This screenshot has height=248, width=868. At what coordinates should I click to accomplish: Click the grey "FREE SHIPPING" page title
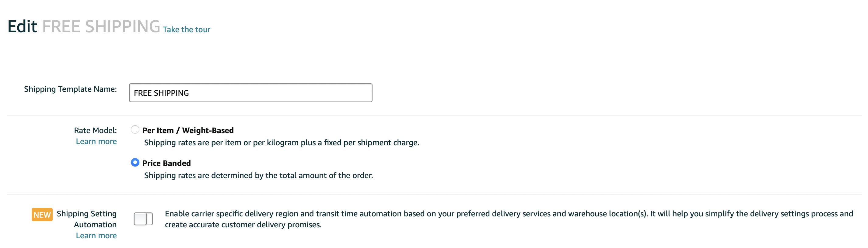(x=101, y=26)
